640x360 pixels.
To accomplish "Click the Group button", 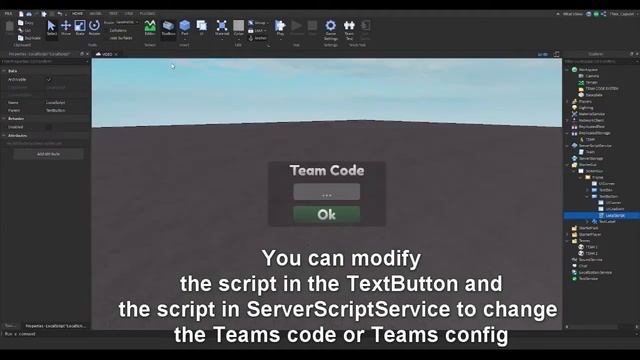I will (257, 23).
